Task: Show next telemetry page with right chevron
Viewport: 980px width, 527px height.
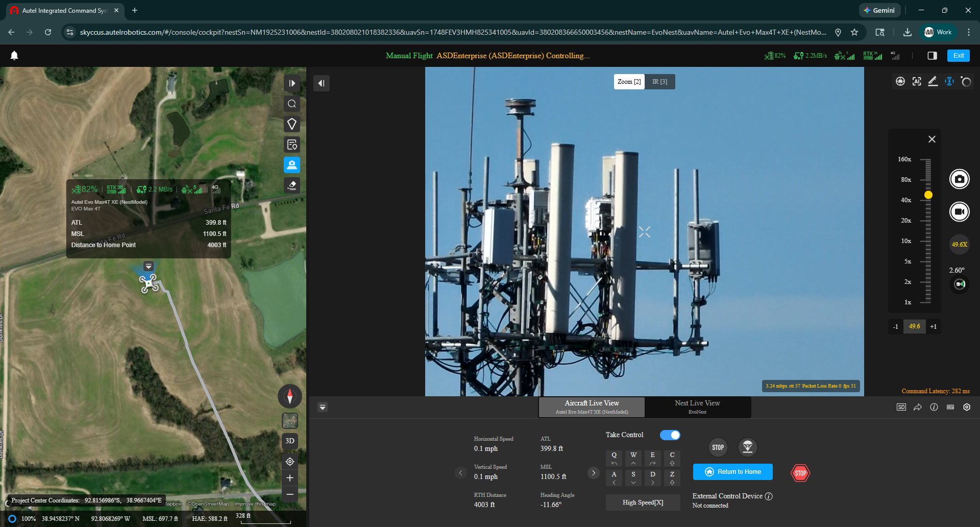Action: click(593, 473)
